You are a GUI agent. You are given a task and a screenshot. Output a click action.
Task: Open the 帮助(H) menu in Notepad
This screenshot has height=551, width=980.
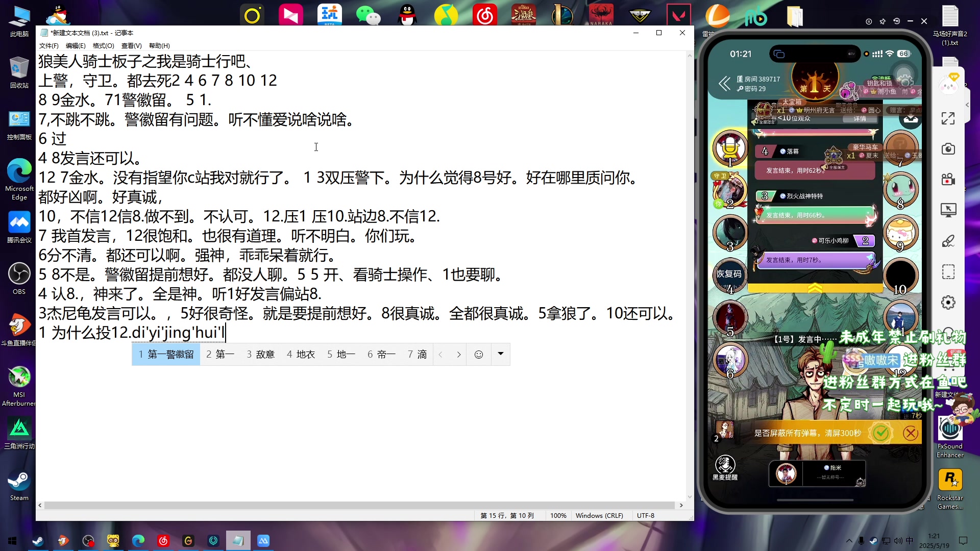(159, 46)
